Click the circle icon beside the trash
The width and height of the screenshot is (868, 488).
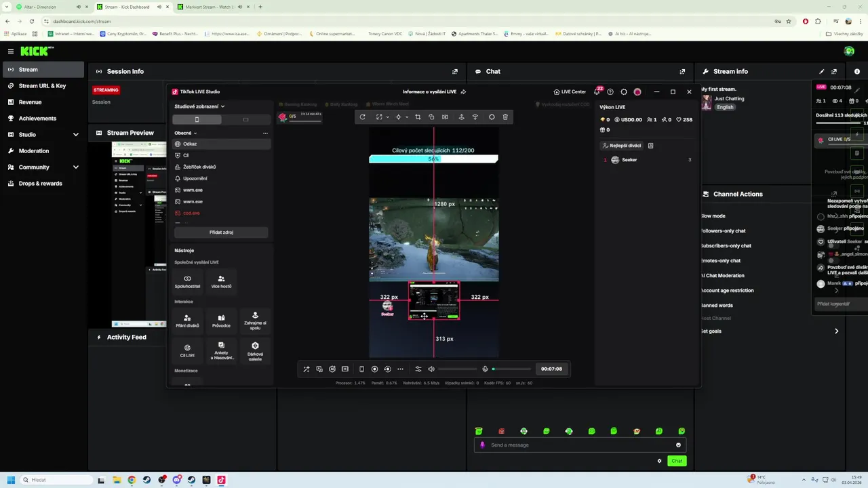(492, 117)
